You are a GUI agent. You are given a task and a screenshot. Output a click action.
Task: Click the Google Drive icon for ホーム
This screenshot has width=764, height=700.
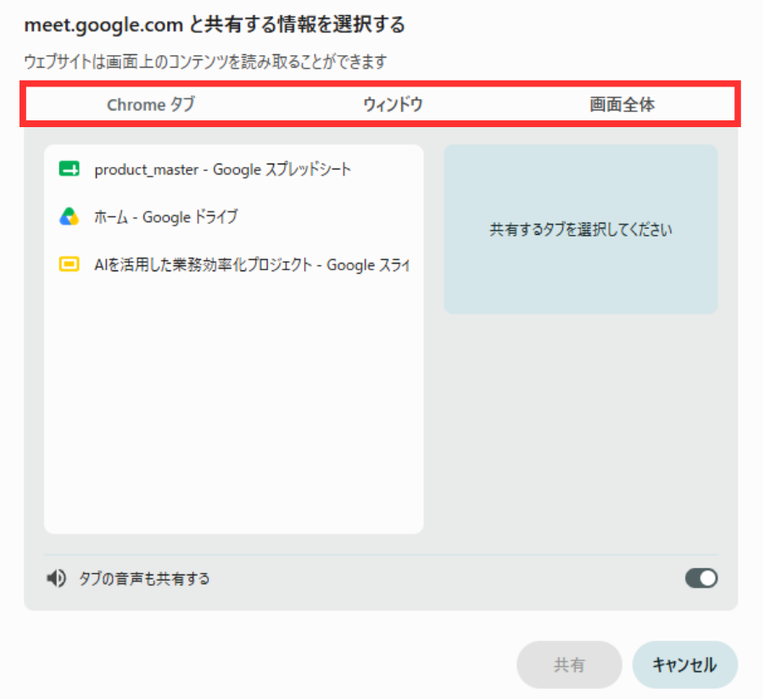[x=70, y=216]
